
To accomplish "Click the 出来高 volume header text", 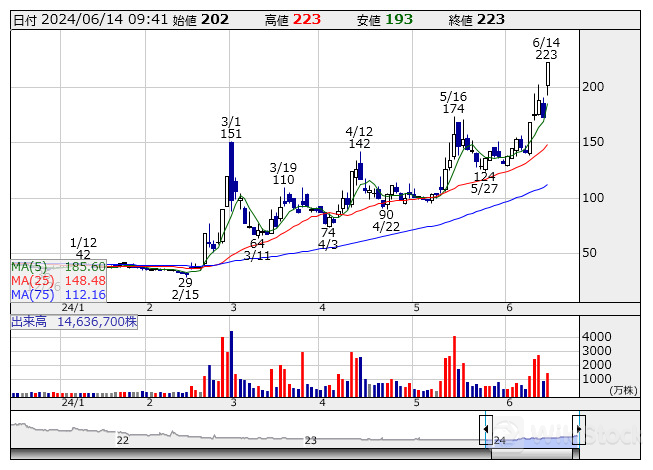I will pos(74,321).
